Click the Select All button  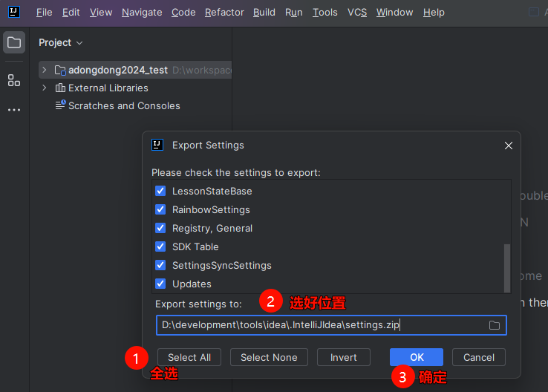(x=189, y=357)
